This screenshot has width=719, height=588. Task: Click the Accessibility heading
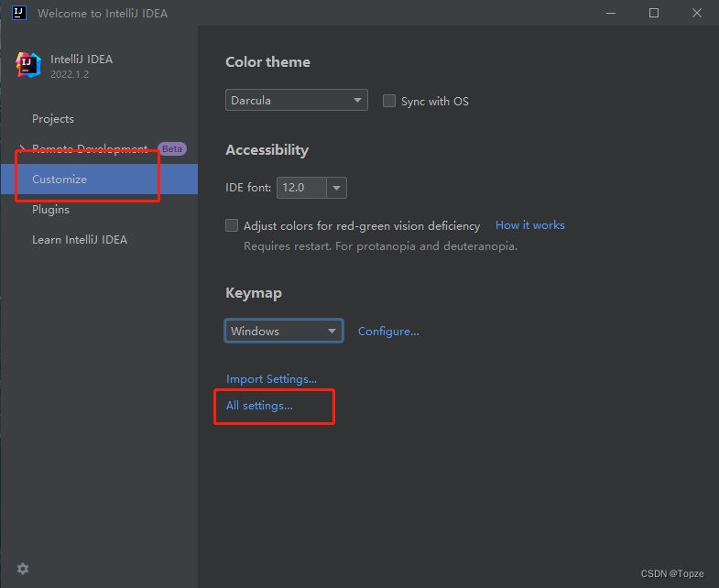point(267,150)
